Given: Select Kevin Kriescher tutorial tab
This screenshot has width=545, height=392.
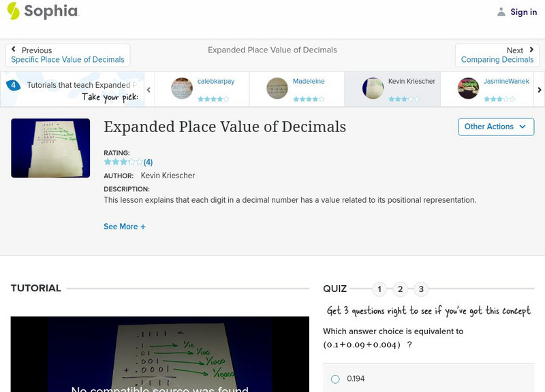Looking at the screenshot, I should pos(392,89).
